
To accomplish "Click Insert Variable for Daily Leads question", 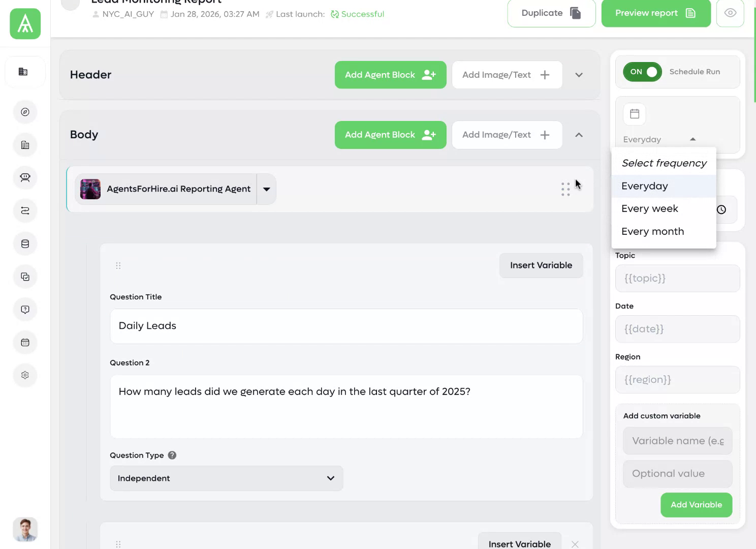I will [541, 265].
